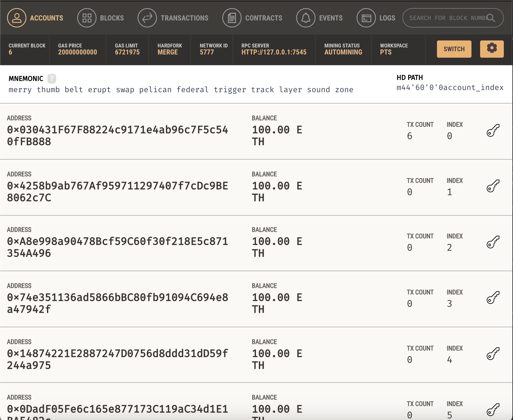Go to the Contracts tab
The height and width of the screenshot is (420, 513).
[252, 18]
